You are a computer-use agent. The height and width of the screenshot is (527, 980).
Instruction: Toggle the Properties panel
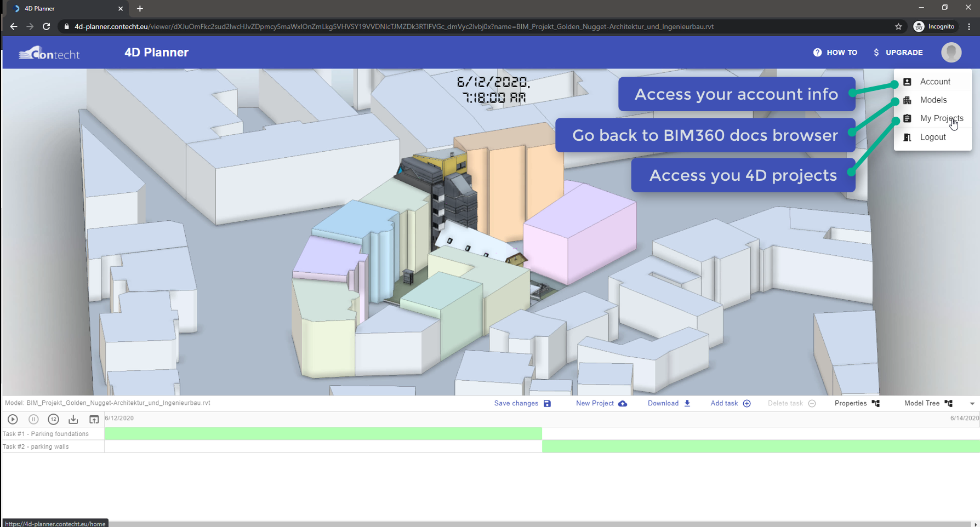[x=857, y=403]
